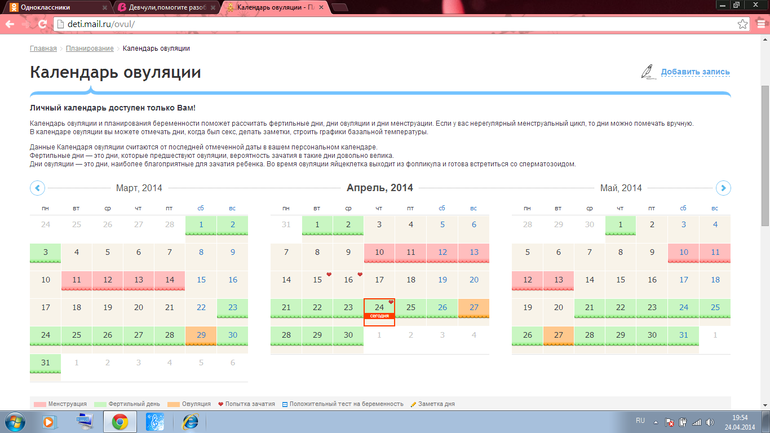Open the Главная breadcrumb link

(43, 48)
